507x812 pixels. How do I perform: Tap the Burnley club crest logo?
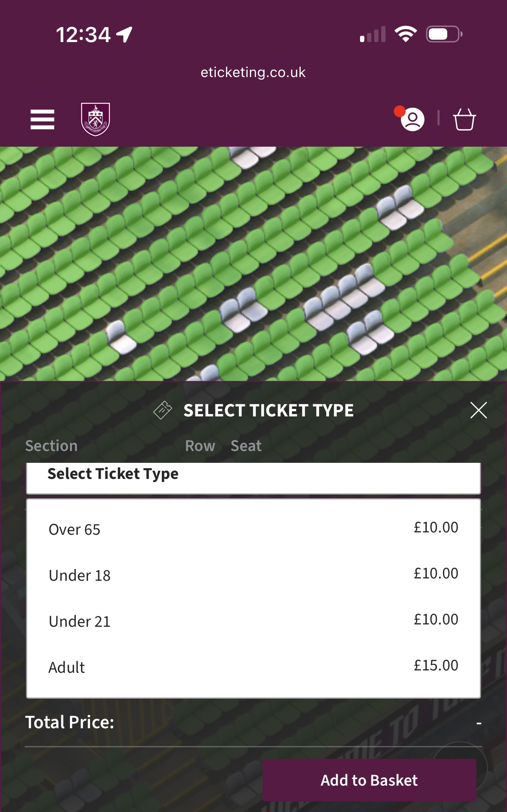[96, 119]
